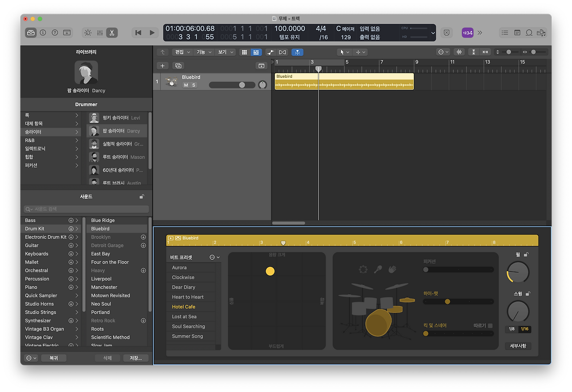The height and width of the screenshot is (392, 572).
Task: Open the 기능 menu in tracks area
Action: coord(204,52)
